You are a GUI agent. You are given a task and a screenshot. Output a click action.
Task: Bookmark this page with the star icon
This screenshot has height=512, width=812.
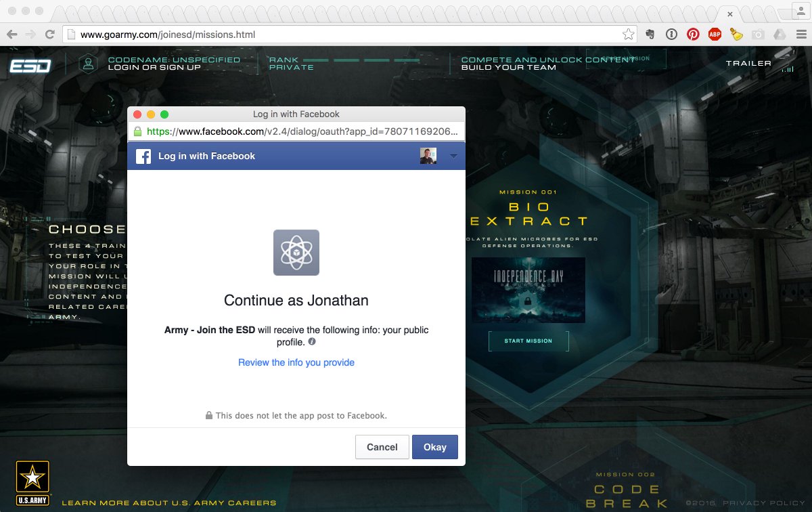tap(628, 34)
